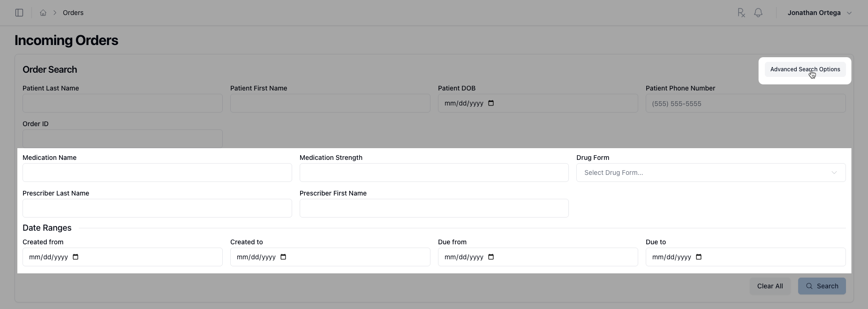Toggle the sidebar panel icon
The image size is (868, 309).
(19, 13)
